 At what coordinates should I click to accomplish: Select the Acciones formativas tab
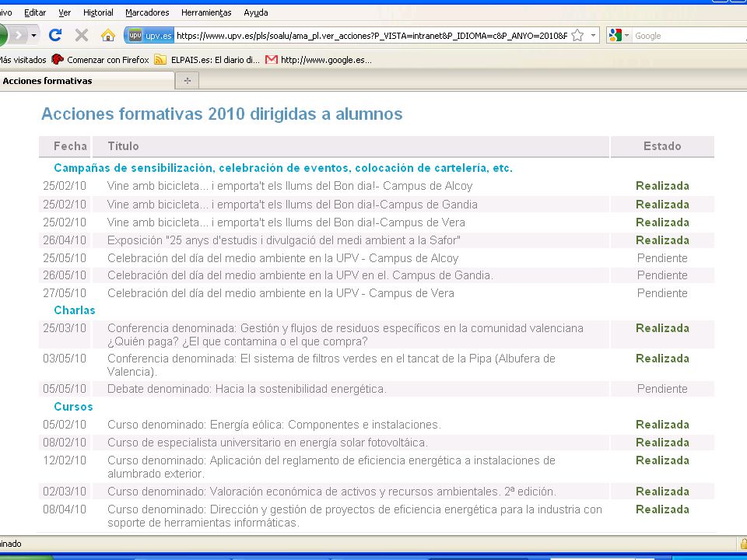(86, 80)
